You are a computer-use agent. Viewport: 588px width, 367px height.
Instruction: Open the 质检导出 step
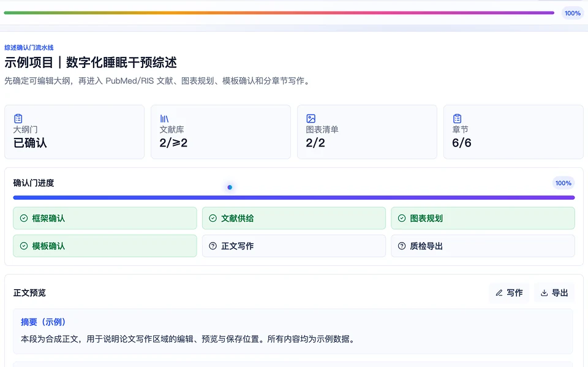483,246
